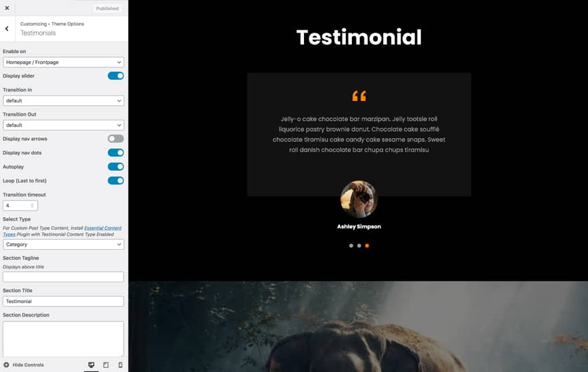Click the Testimonials panel title
Viewport: 588px width, 372px height.
pyautogui.click(x=38, y=33)
